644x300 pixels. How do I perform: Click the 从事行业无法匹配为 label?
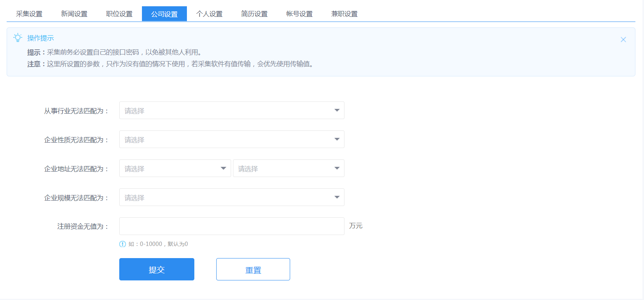click(76, 111)
